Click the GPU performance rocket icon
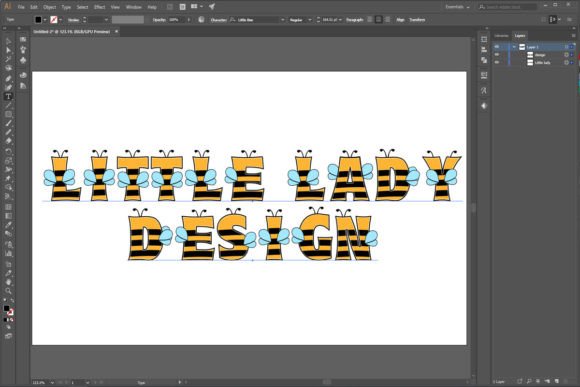The width and height of the screenshot is (580, 387). (x=212, y=7)
